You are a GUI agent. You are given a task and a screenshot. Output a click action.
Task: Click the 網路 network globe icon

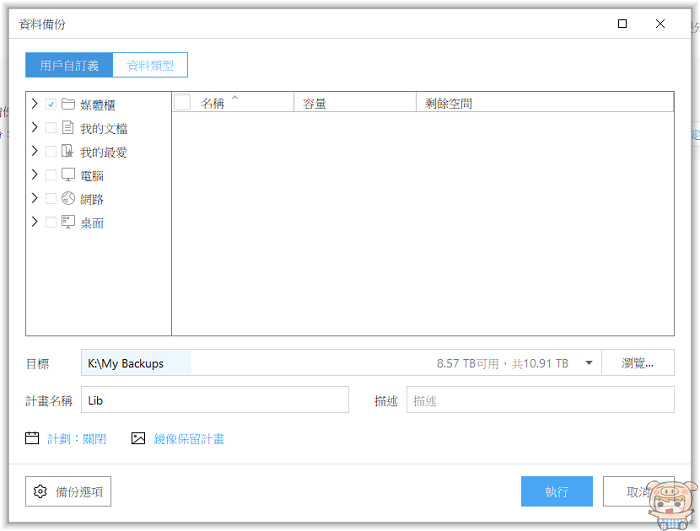68,199
